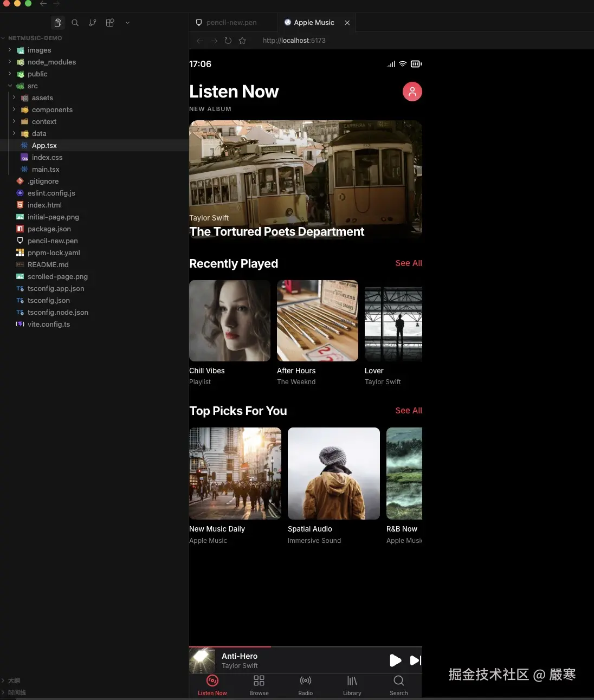Click See All for Top Picks For You
The image size is (594, 700).
tap(409, 411)
